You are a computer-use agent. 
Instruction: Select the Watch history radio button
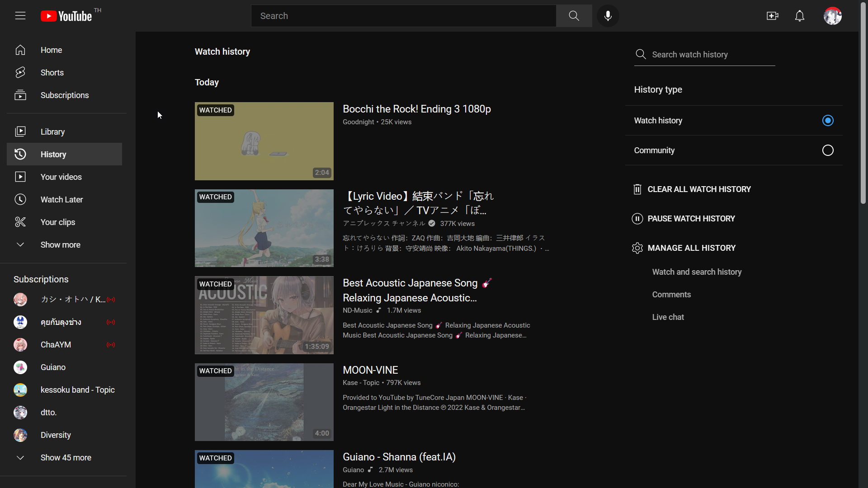point(827,121)
